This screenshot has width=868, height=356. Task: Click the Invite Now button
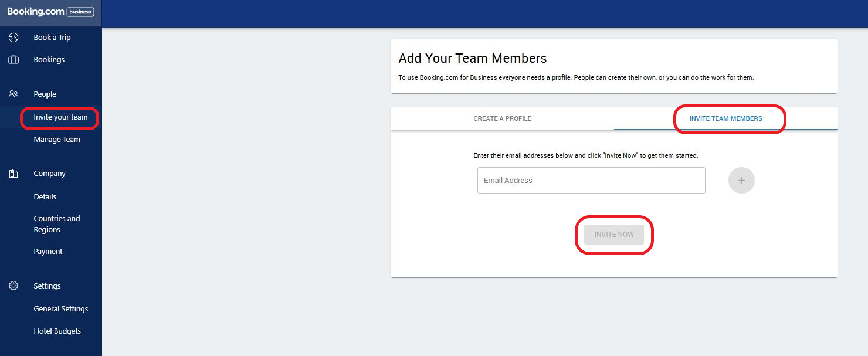(x=614, y=235)
